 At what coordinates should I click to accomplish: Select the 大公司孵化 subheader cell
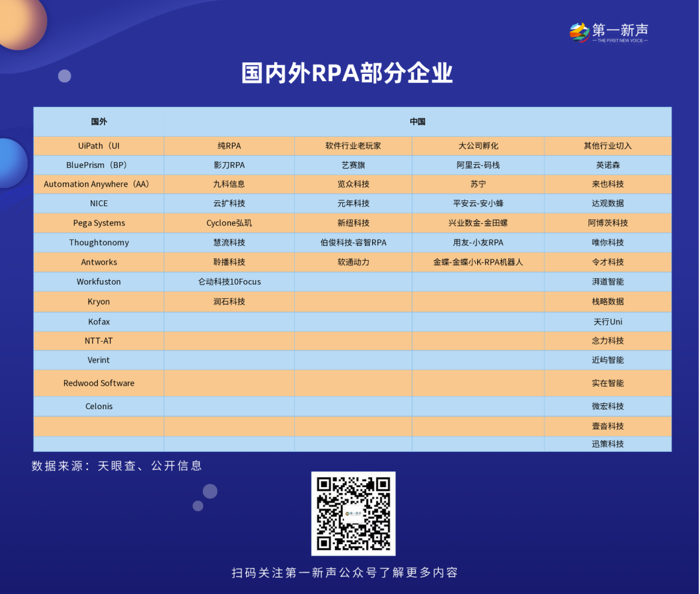(478, 146)
